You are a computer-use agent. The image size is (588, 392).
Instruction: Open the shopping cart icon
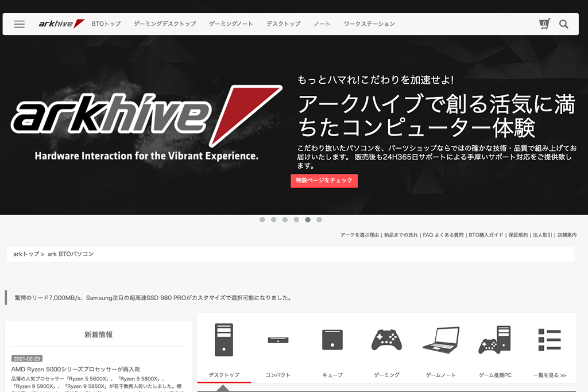pyautogui.click(x=544, y=24)
